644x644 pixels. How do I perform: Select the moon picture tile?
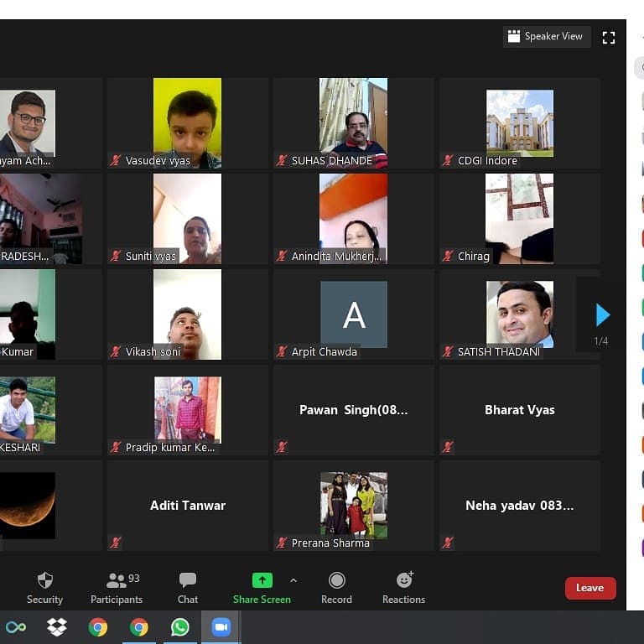[28, 505]
